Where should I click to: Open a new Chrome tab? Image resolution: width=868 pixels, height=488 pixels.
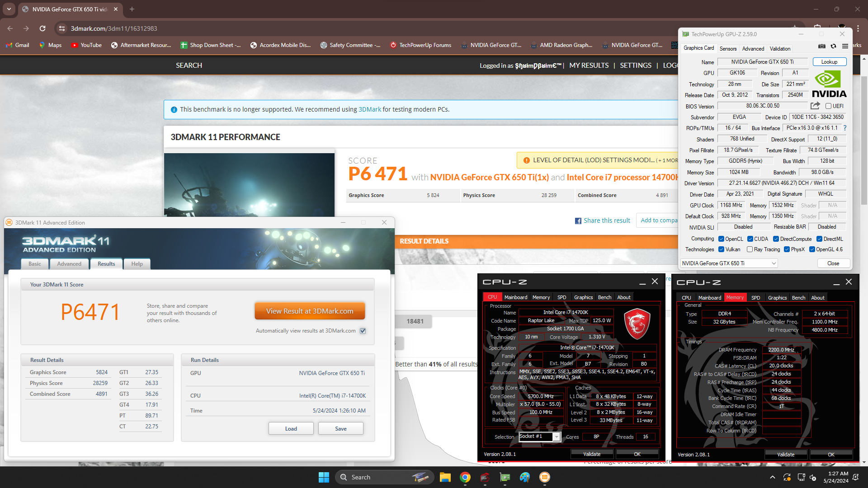(x=132, y=9)
